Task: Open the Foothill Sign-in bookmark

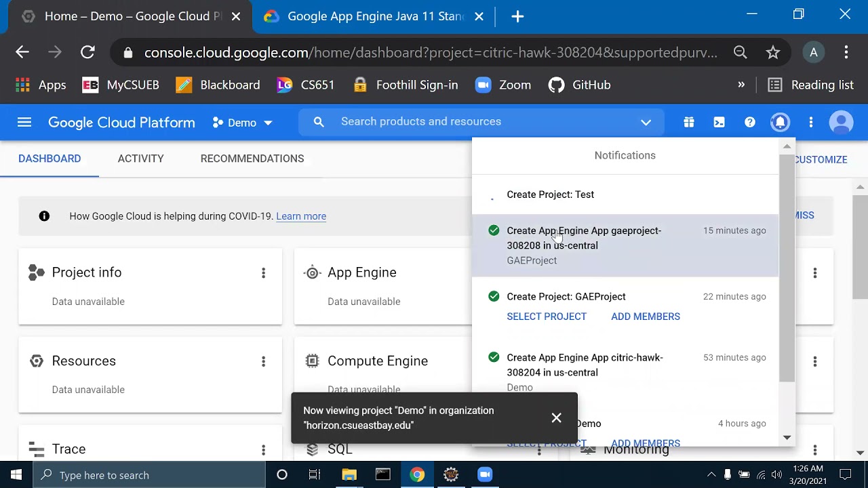Action: [406, 85]
